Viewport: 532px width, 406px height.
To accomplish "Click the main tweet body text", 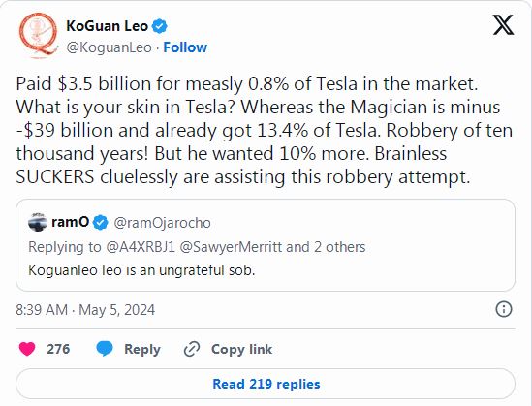I will (x=264, y=130).
